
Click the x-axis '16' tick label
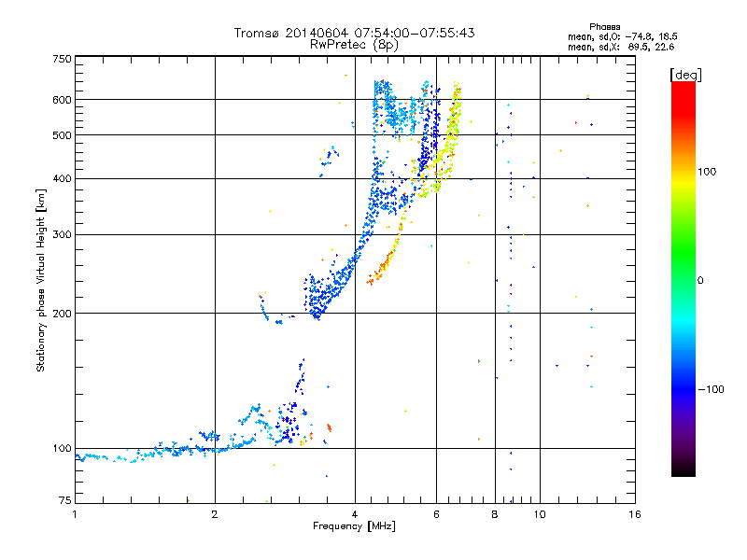635,514
